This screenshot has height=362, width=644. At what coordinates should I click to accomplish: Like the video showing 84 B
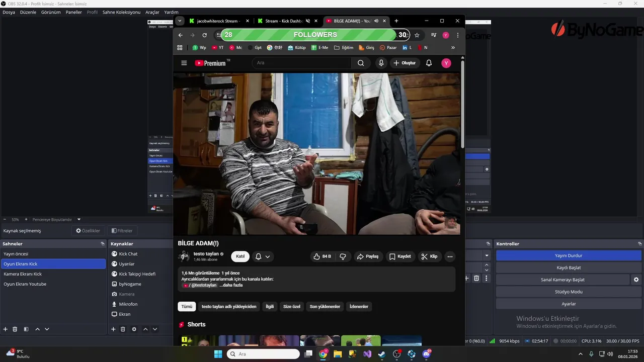(322, 256)
